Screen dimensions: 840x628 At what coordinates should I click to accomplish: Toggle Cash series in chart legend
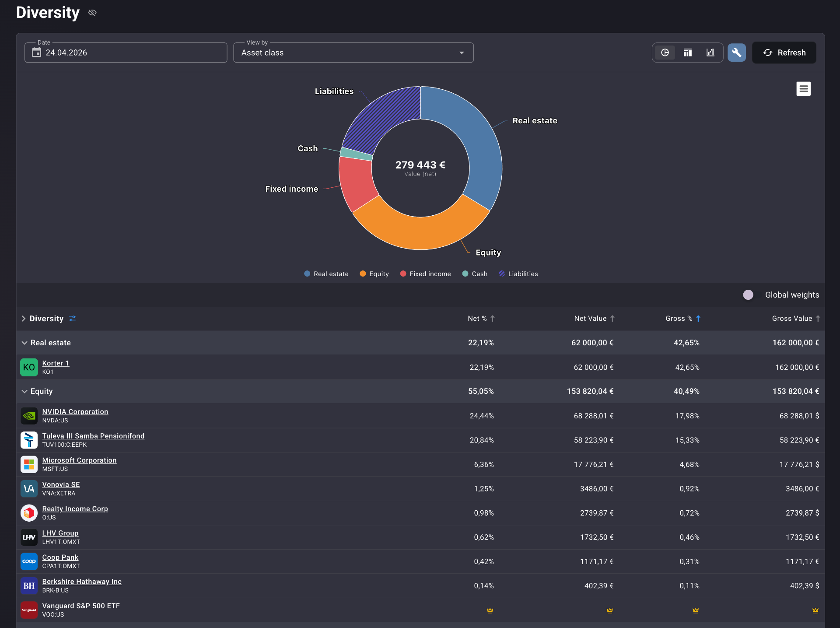[x=475, y=274]
